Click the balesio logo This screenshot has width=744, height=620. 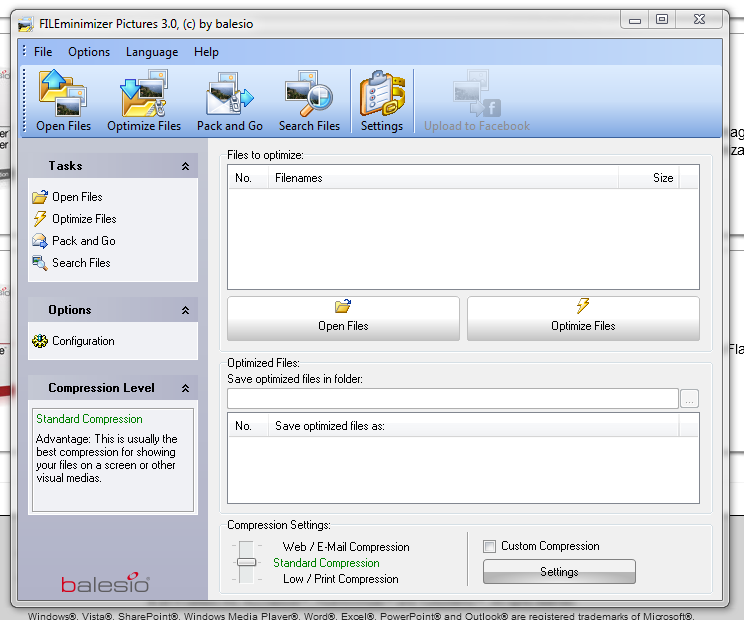pyautogui.click(x=105, y=583)
